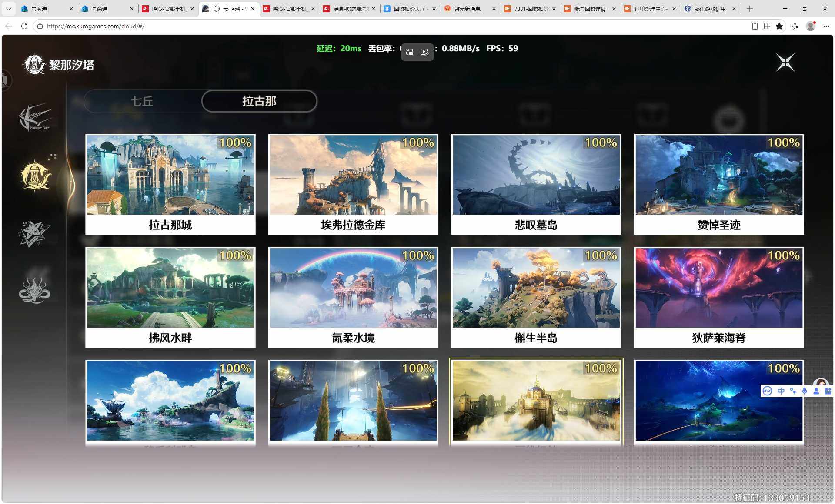Click the split screen icon in address bar

click(767, 26)
